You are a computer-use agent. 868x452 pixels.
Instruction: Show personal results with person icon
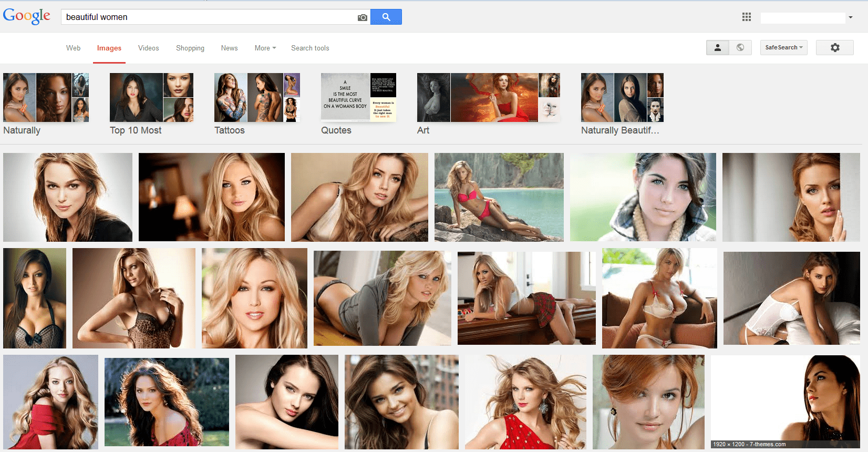(x=717, y=47)
